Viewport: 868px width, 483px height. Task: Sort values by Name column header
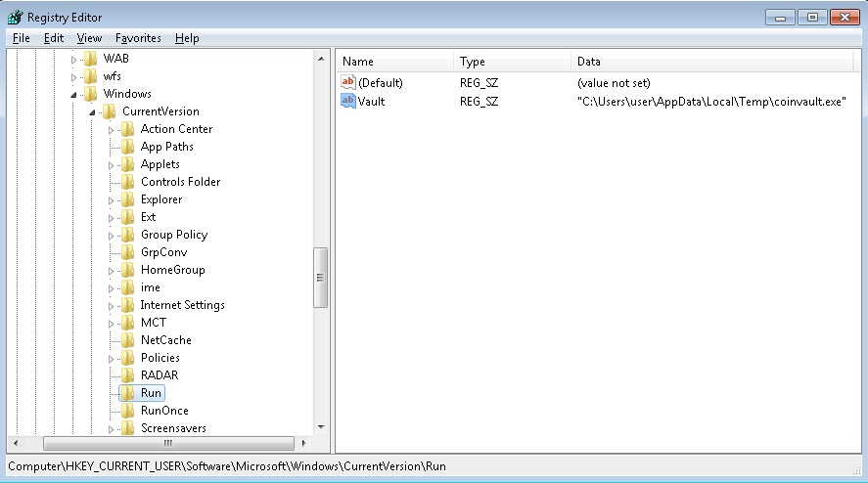(x=394, y=62)
